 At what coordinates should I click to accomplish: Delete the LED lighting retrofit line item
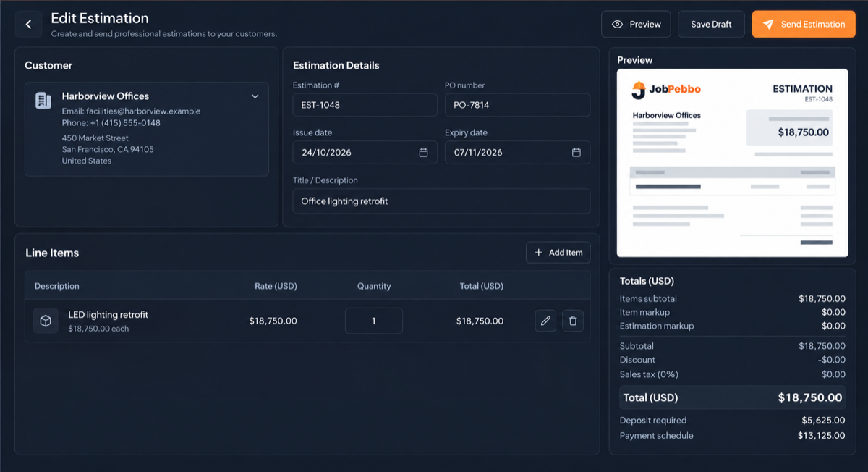573,321
